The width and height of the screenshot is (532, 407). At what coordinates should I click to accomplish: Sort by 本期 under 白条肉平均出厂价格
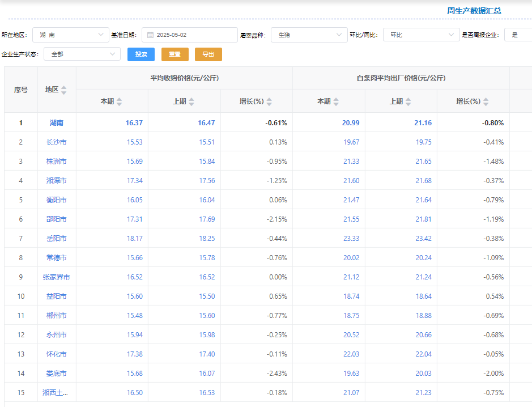click(336, 101)
